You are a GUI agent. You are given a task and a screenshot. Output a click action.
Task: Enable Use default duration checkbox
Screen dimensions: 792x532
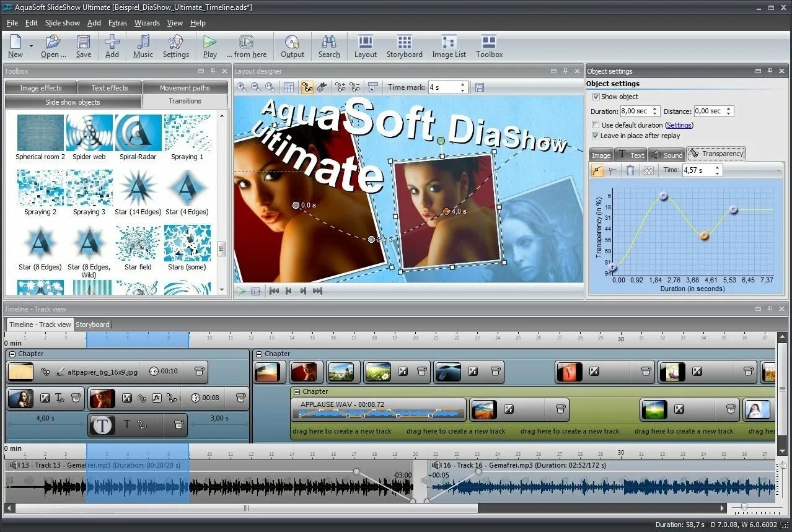click(x=596, y=125)
